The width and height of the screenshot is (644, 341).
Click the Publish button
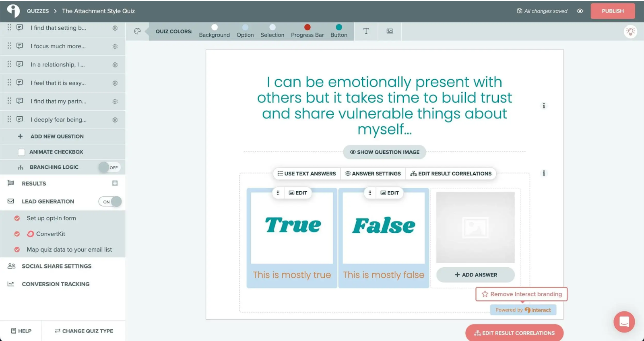612,11
